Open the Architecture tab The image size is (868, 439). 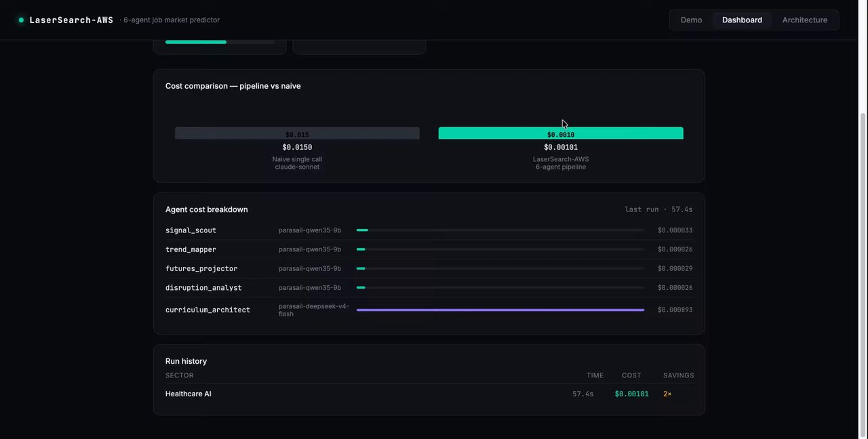[804, 20]
